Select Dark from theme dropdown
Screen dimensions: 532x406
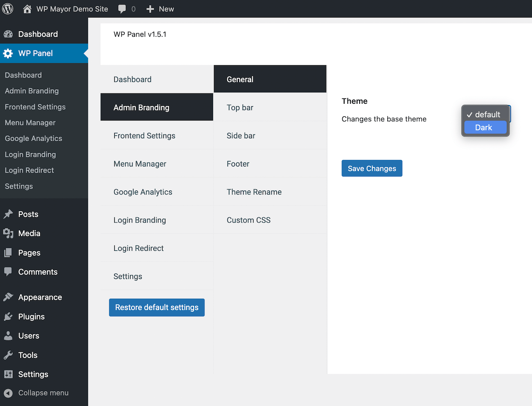485,127
